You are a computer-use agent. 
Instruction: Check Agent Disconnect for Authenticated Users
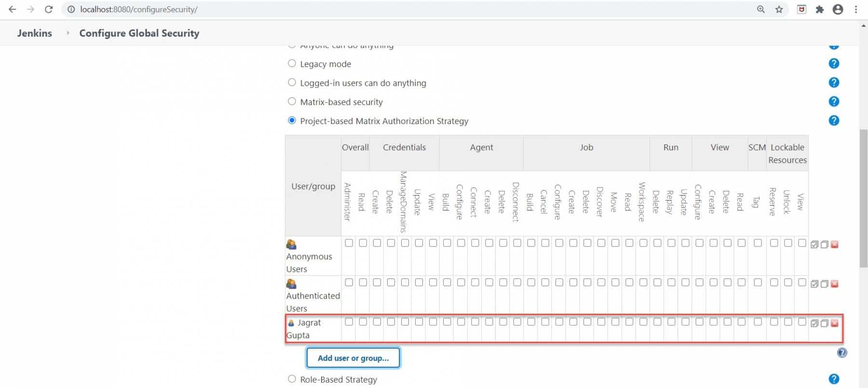(x=517, y=282)
